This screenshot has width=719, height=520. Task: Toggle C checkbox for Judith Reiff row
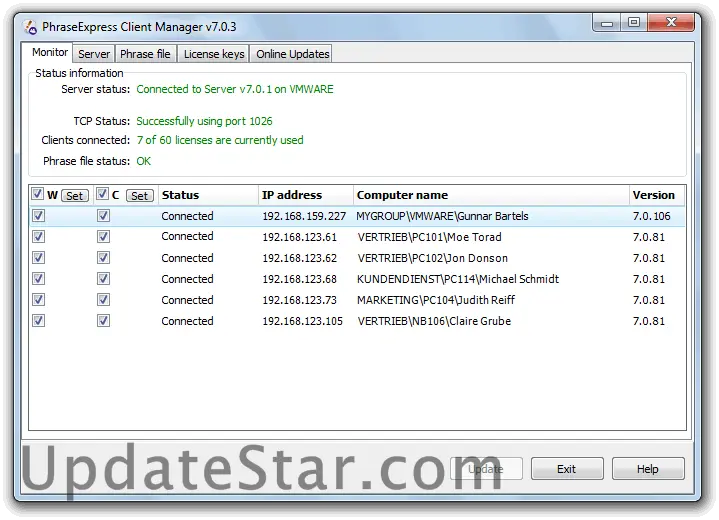coord(104,299)
